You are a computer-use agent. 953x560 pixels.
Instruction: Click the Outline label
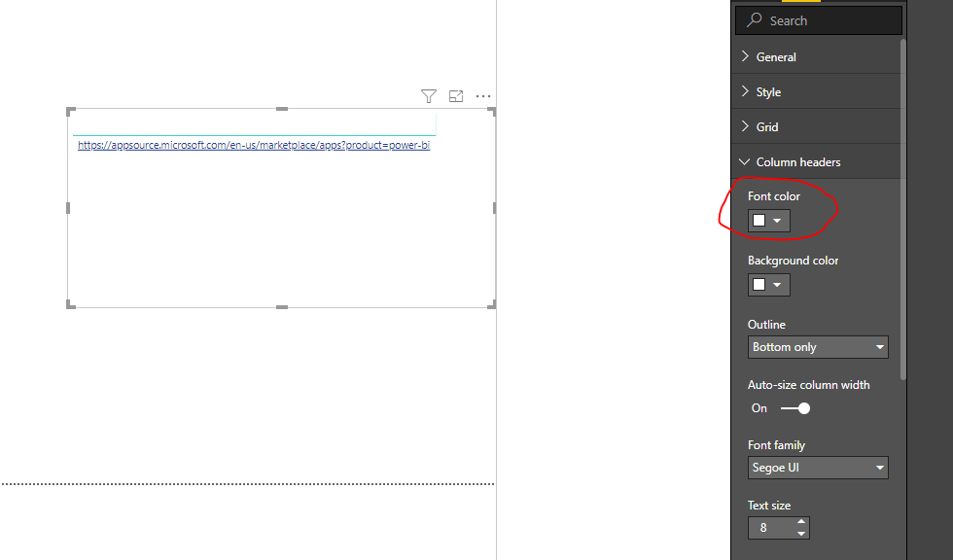tap(766, 325)
